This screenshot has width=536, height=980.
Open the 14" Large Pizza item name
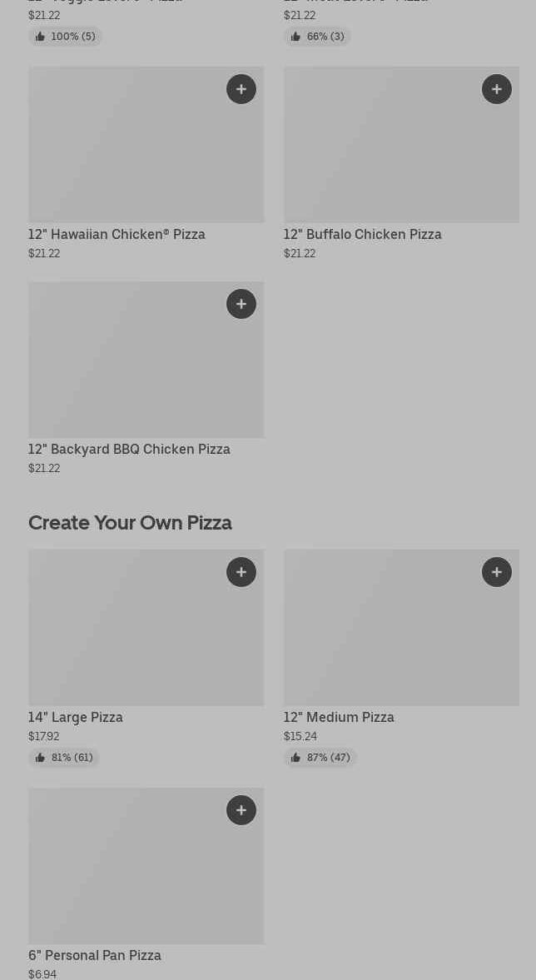tap(76, 717)
